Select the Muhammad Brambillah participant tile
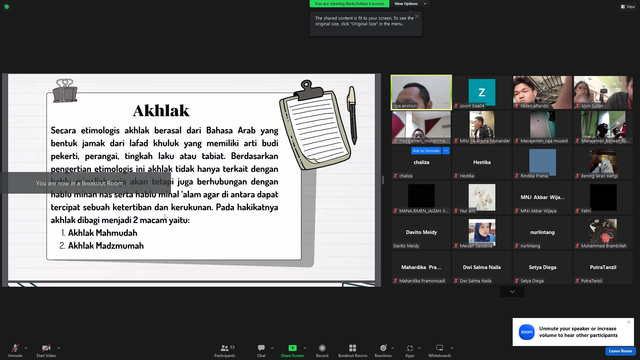This screenshot has width=640, height=360. pos(603,232)
